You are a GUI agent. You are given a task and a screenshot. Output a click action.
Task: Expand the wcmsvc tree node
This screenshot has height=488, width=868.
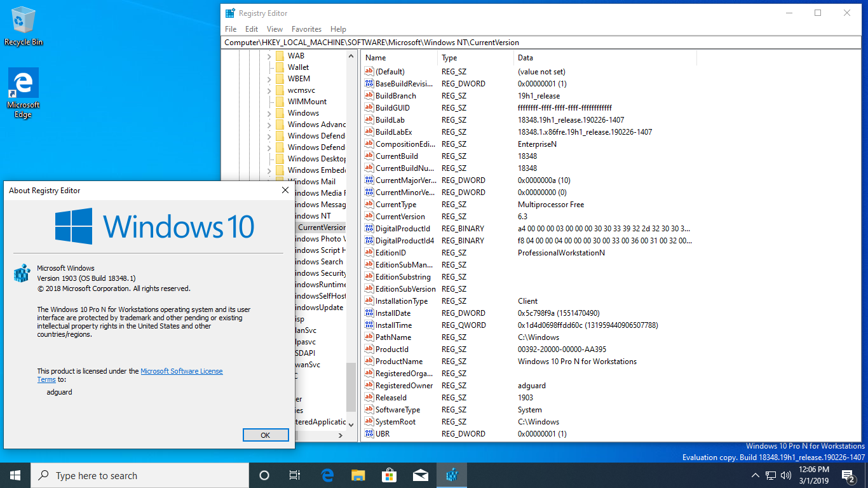pos(269,90)
